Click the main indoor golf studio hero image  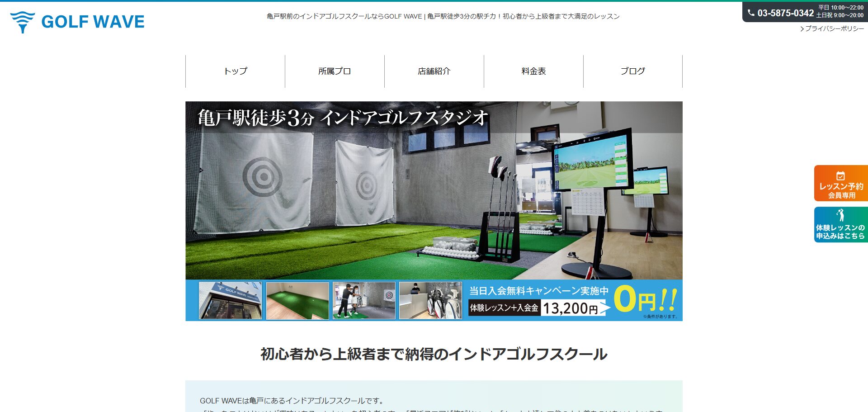point(434,190)
